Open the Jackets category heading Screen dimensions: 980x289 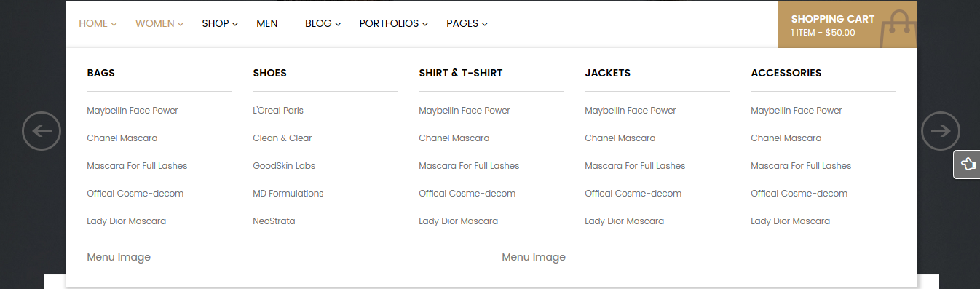(x=608, y=73)
